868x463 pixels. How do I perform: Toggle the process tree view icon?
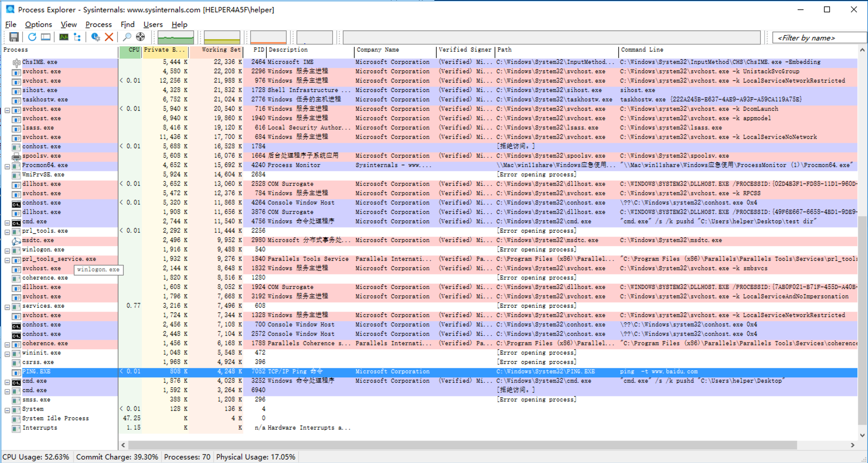click(77, 37)
